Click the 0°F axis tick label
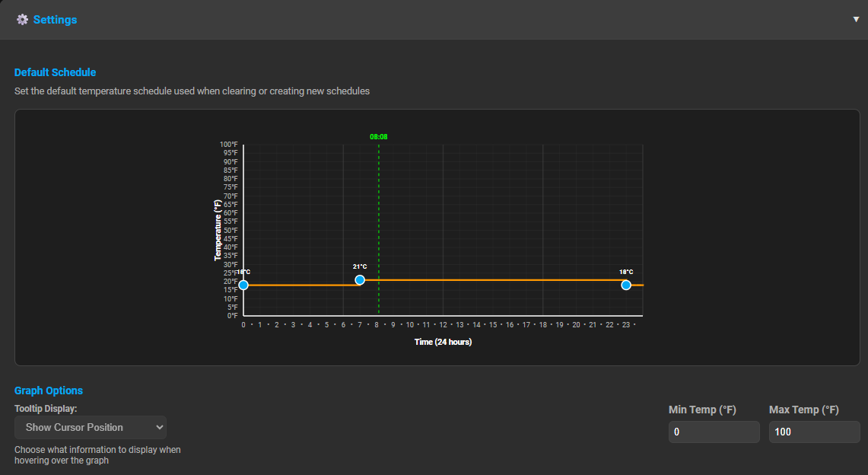868x475 pixels. pos(233,316)
